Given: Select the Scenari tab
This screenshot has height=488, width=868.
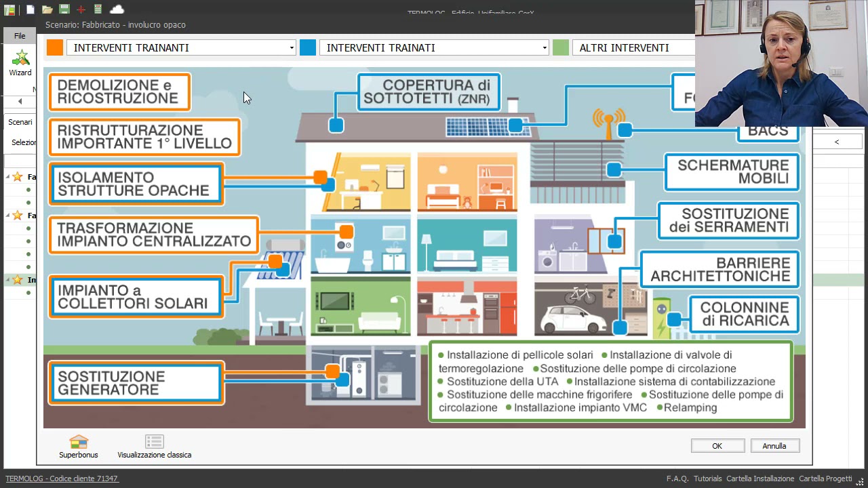Looking at the screenshot, I should (x=20, y=122).
